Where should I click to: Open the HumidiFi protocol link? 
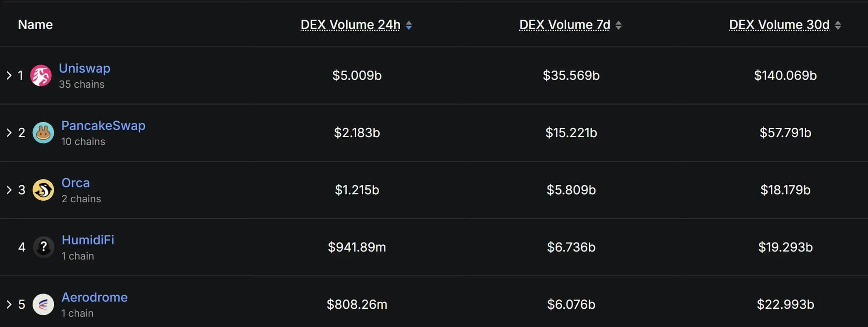click(x=88, y=240)
